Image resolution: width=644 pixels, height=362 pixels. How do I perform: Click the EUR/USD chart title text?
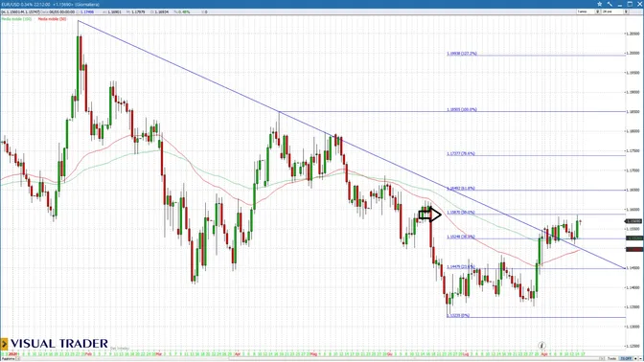tap(51, 4)
